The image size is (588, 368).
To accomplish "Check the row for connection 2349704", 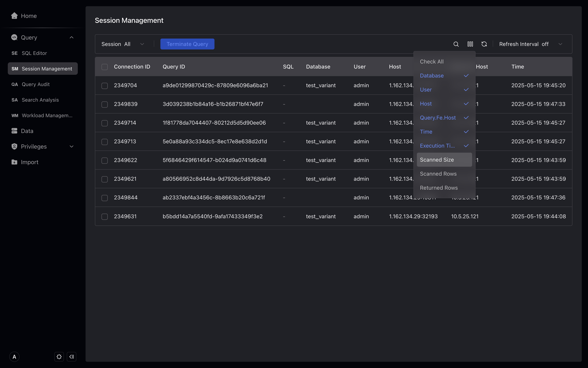I will [x=104, y=86].
